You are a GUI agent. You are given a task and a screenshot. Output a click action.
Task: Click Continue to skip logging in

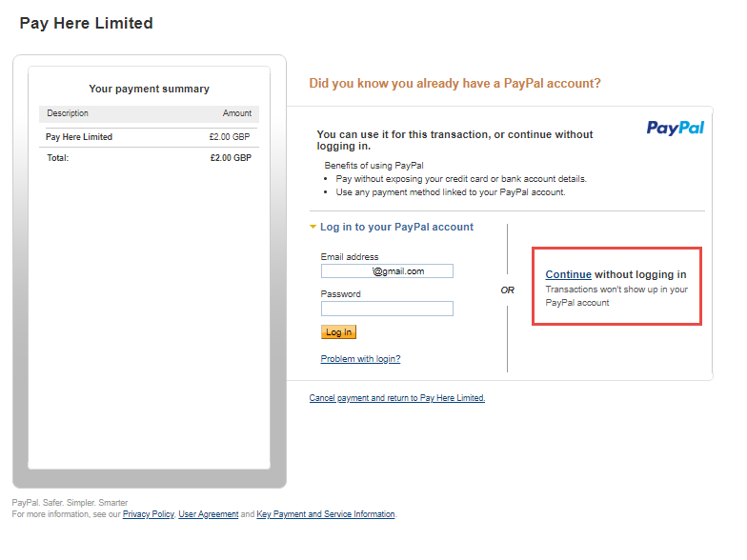pyautogui.click(x=568, y=275)
